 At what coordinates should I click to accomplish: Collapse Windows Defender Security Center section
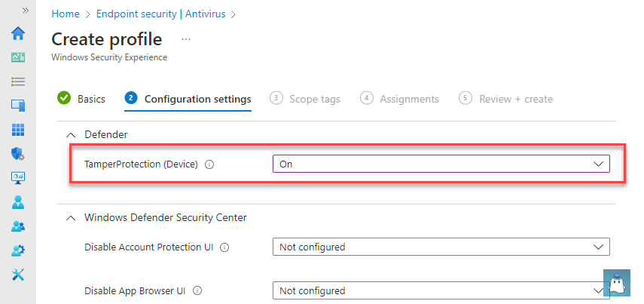point(71,218)
